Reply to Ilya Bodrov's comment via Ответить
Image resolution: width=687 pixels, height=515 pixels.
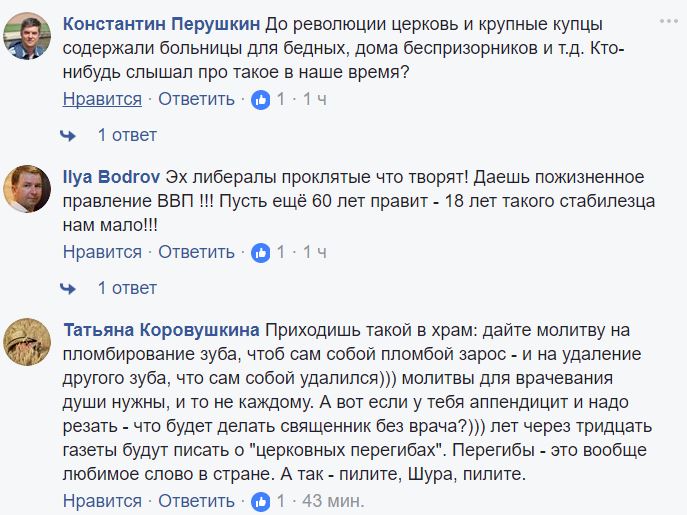[196, 252]
